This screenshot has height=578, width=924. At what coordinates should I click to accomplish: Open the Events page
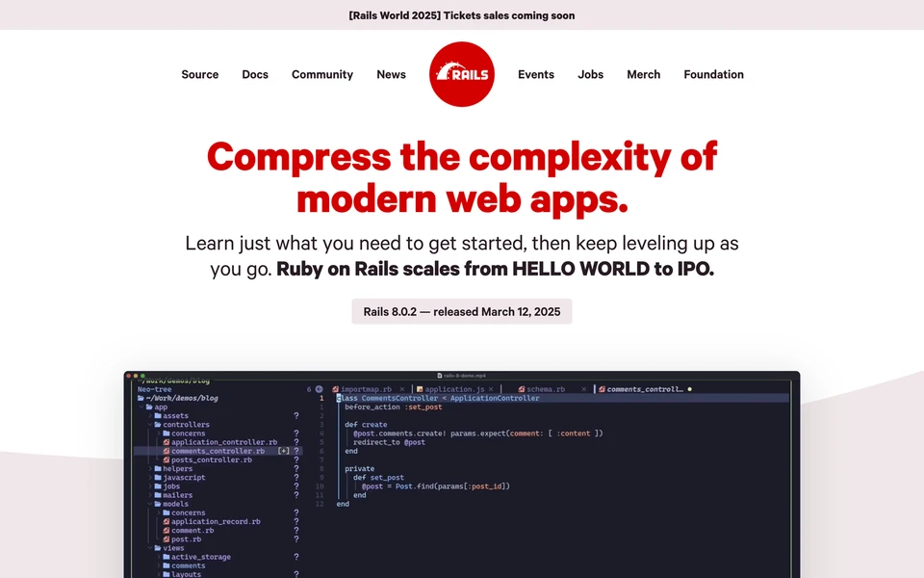536,74
